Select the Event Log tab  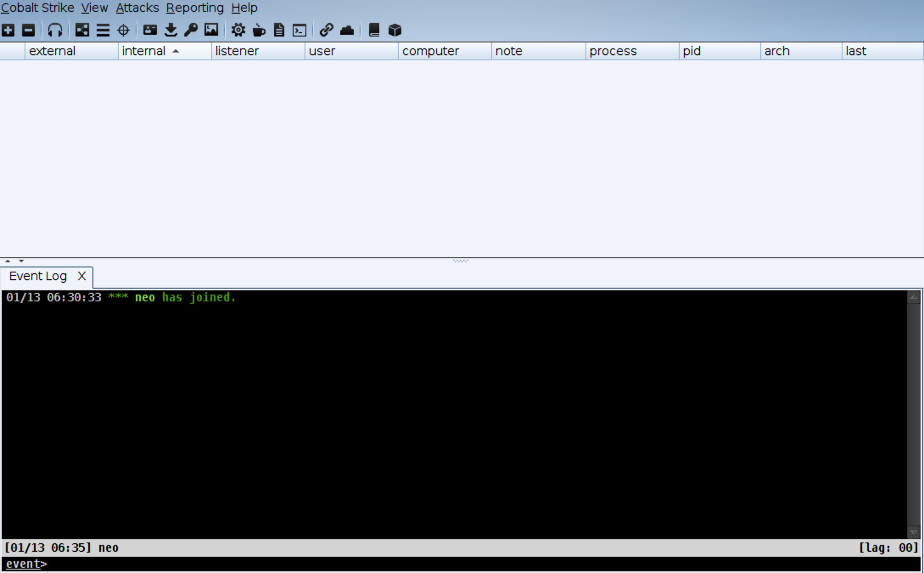(38, 276)
